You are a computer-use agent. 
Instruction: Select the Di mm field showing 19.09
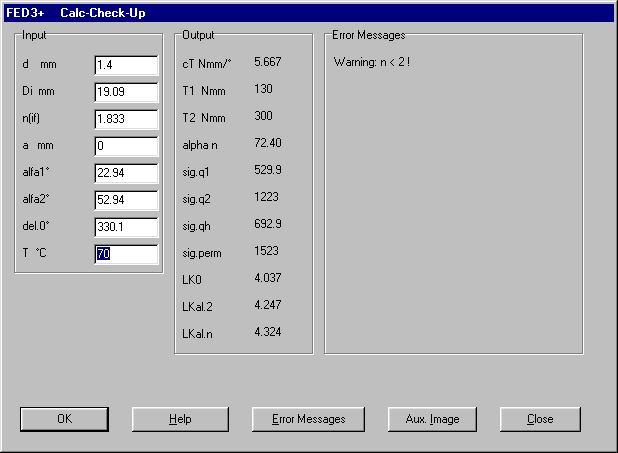tap(126, 92)
